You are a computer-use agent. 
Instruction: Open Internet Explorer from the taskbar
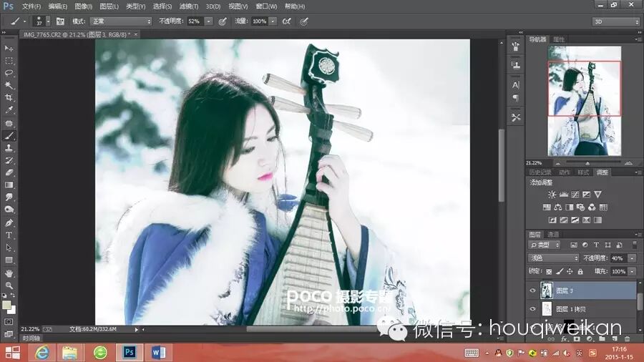[x=42, y=352]
